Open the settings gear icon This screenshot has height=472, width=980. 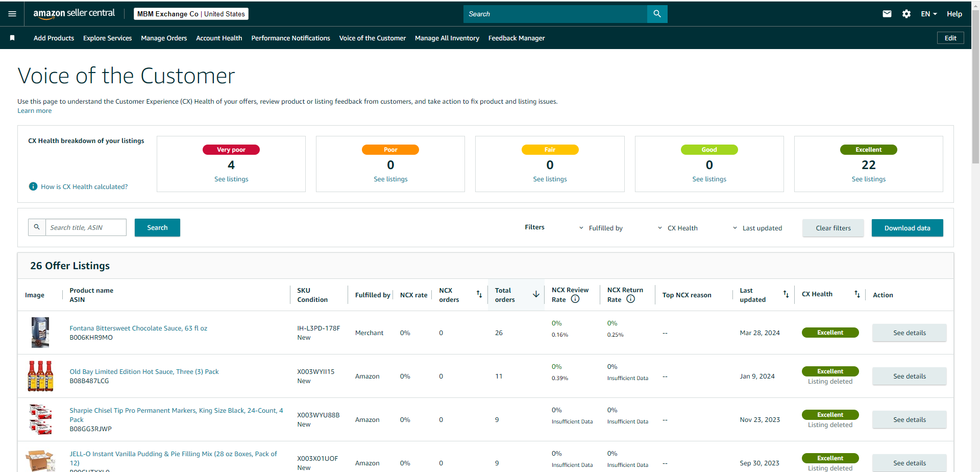(906, 14)
